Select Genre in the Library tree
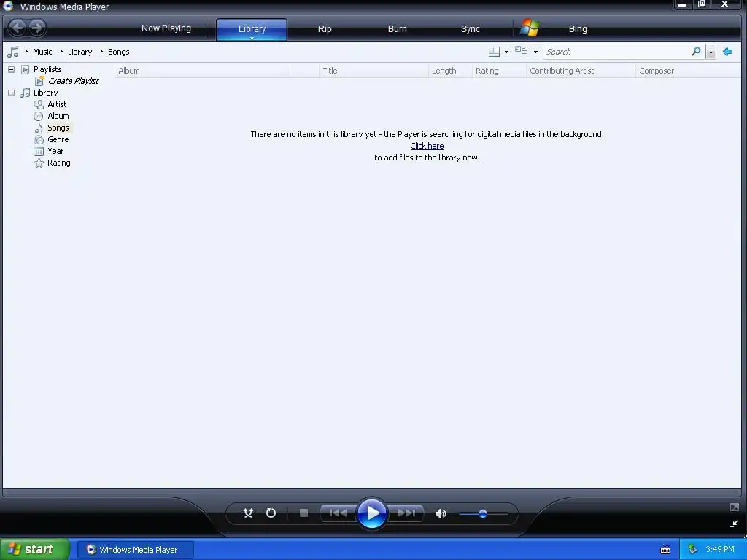Screen dimensions: 747x560 pyautogui.click(x=58, y=139)
